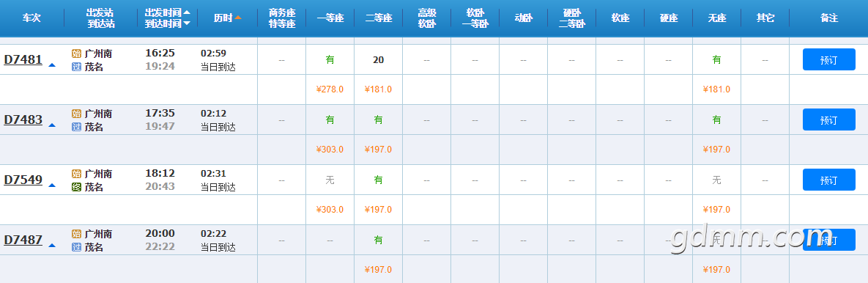This screenshot has width=868, height=283.
Task: Book train D7483 with the 预订 button
Action: tap(828, 120)
